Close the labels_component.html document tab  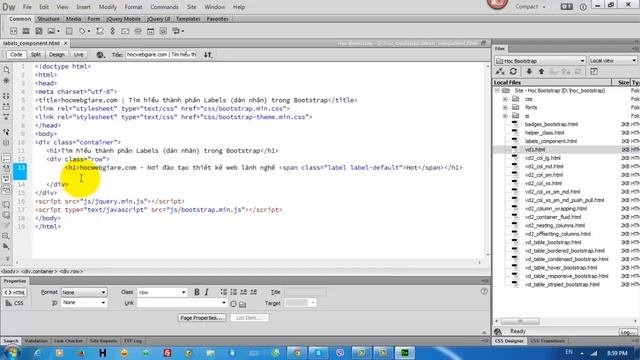pyautogui.click(x=66, y=43)
